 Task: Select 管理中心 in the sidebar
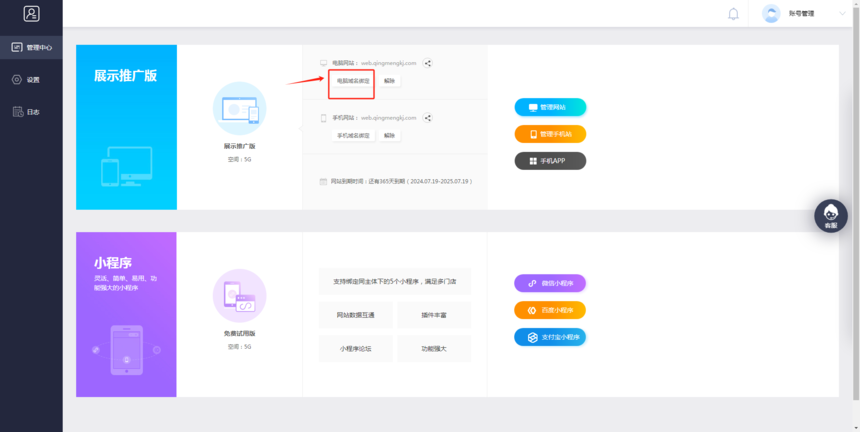32,47
